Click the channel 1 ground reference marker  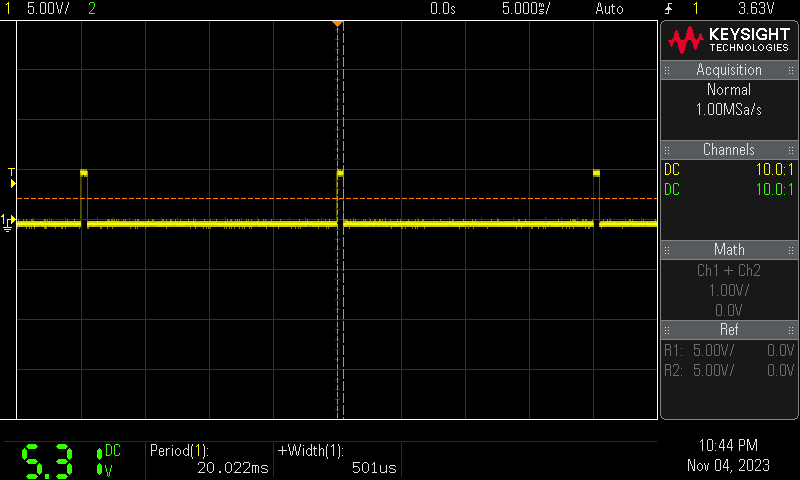(8, 221)
